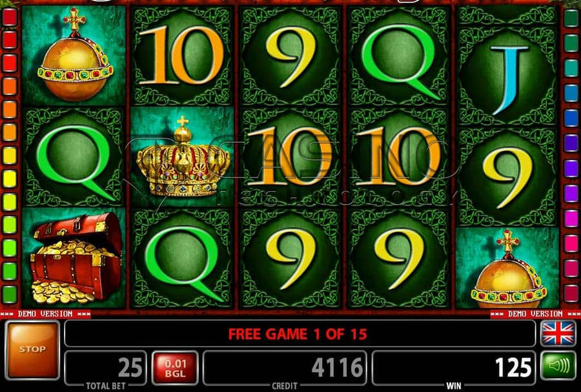Click the orange STOP button
The image size is (581, 392).
click(32, 350)
